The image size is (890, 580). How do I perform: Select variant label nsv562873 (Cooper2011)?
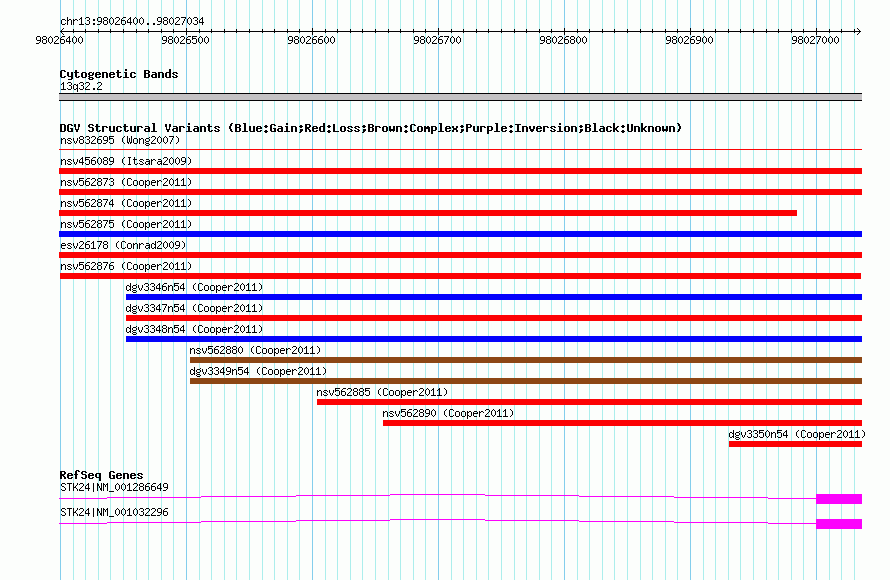pyautogui.click(x=126, y=182)
